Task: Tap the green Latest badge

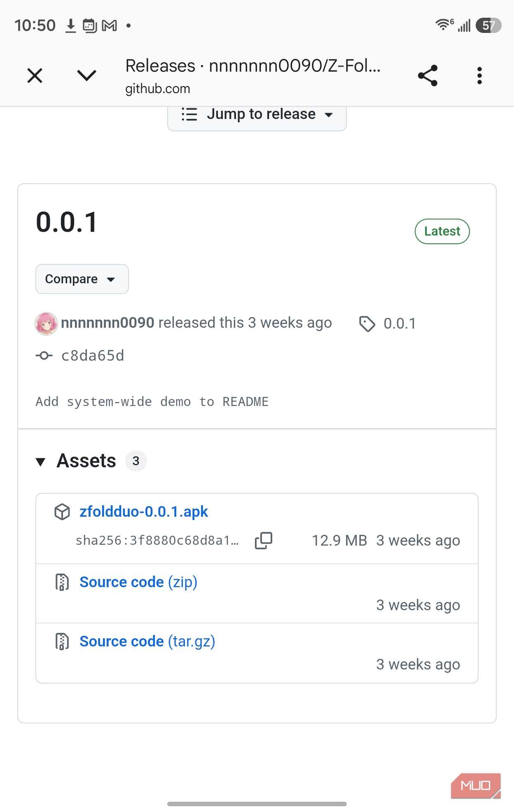Action: [x=442, y=231]
